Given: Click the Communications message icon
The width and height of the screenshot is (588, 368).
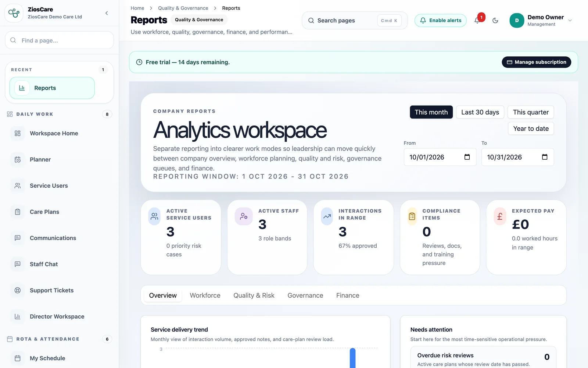Looking at the screenshot, I should 18,238.
